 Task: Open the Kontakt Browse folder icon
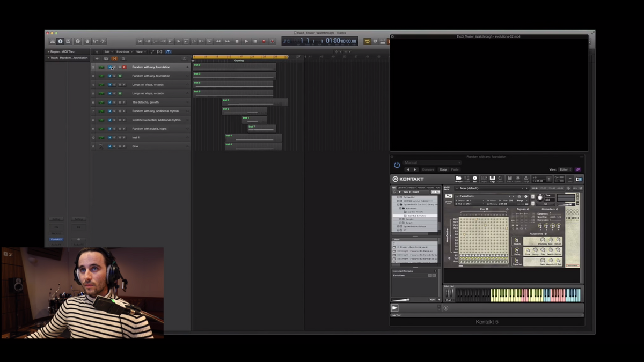pos(458,179)
